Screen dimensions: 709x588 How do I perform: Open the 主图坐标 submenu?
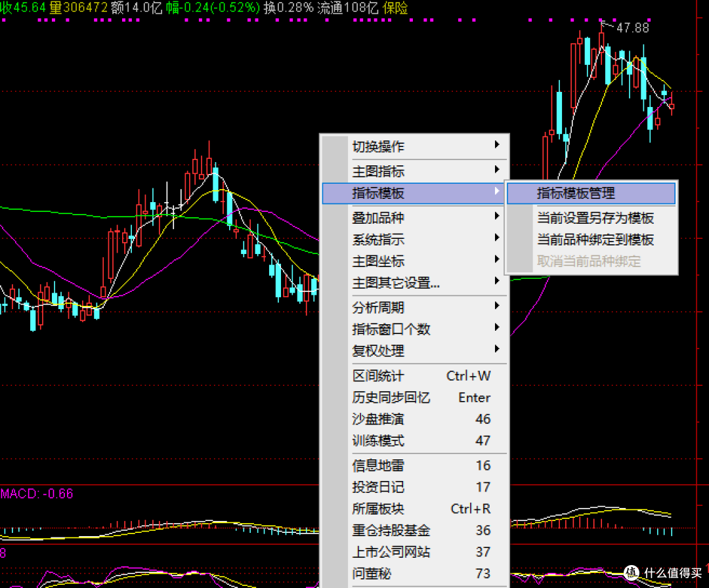tap(415, 261)
